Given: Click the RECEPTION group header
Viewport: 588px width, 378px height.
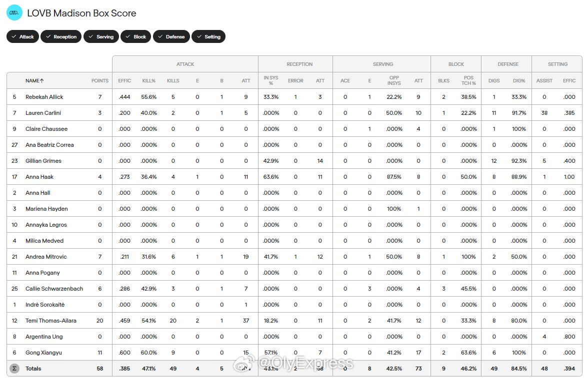Looking at the screenshot, I should (299, 64).
